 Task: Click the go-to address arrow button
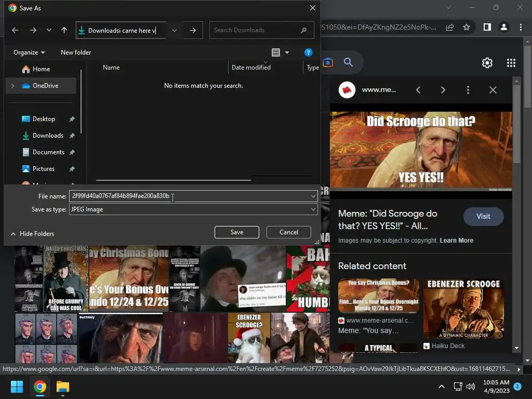(193, 30)
